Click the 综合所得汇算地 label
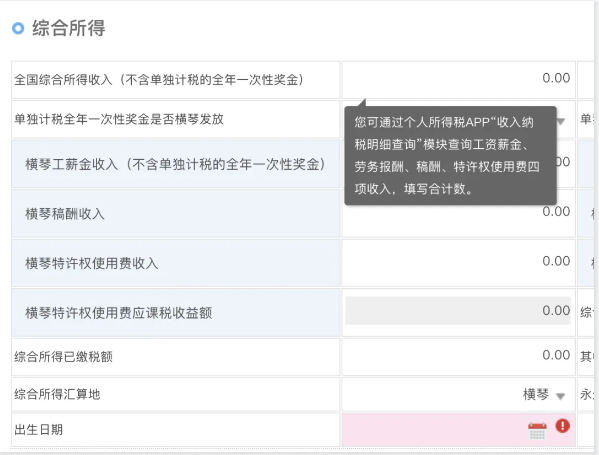This screenshot has height=455, width=599. [57, 394]
